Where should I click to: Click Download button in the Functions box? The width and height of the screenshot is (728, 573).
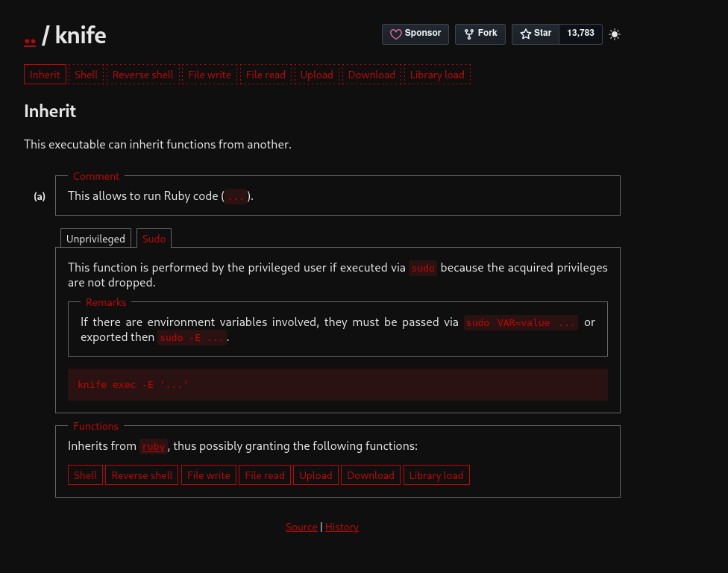click(371, 475)
